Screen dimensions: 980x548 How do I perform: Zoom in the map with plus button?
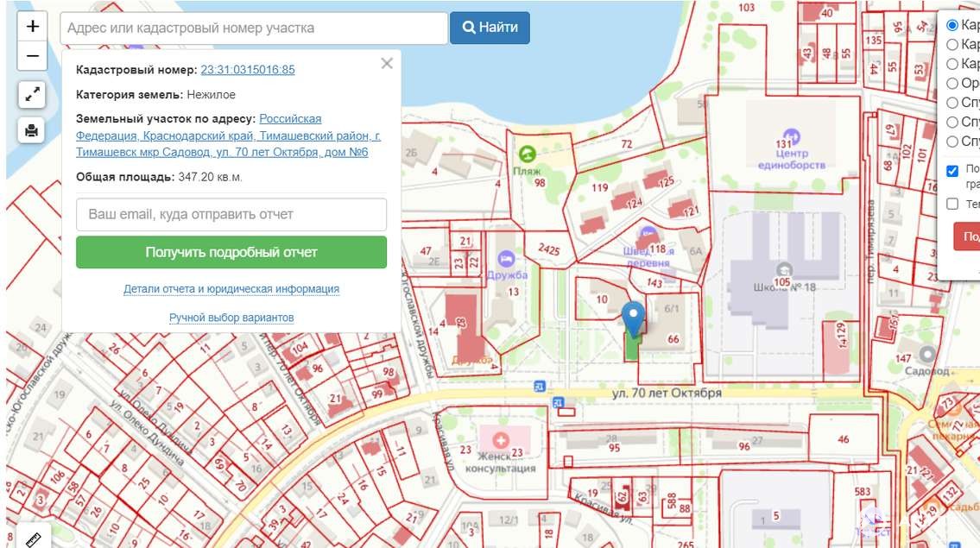(x=32, y=27)
